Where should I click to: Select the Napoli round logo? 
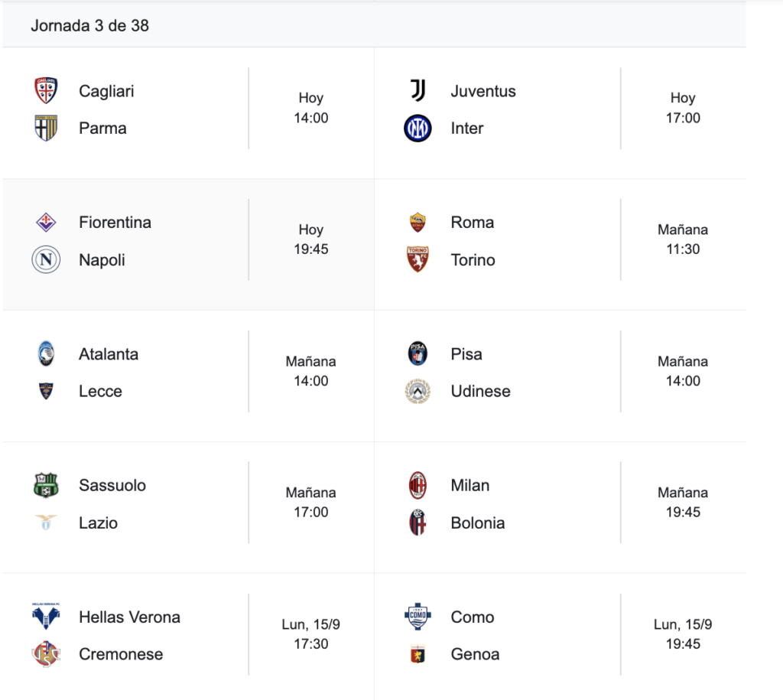click(x=46, y=260)
